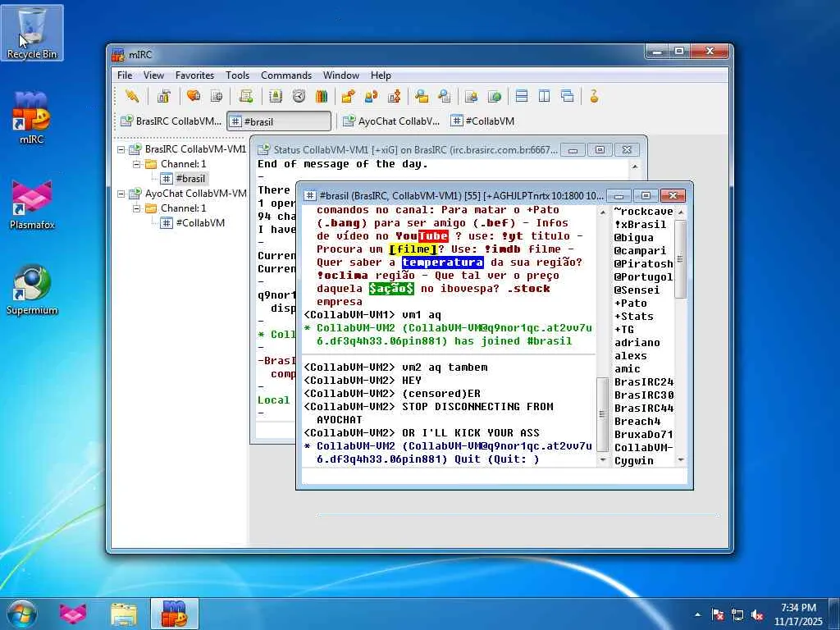Open the Favorites heart toolbar icon
This screenshot has width=840, height=630.
pos(194,97)
